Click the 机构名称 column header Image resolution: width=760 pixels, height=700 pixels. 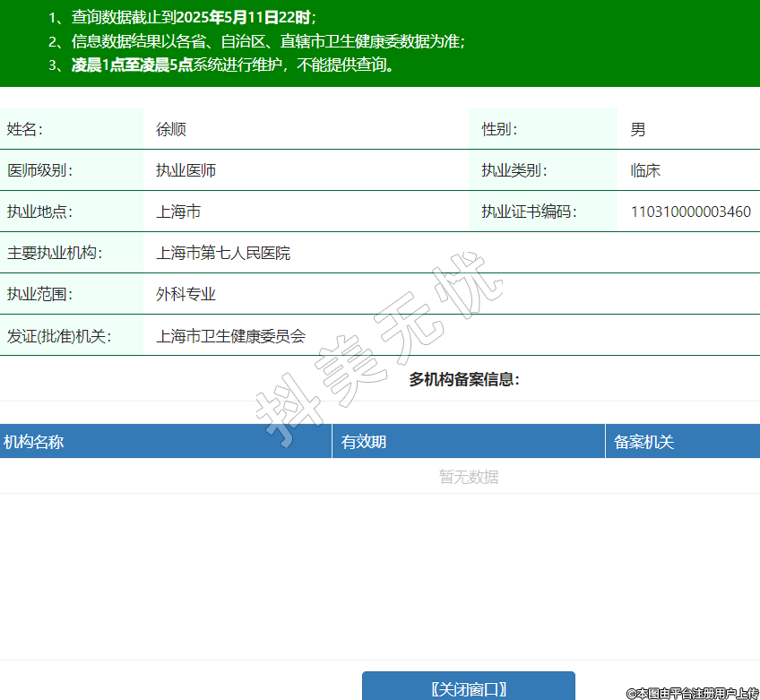tap(34, 441)
